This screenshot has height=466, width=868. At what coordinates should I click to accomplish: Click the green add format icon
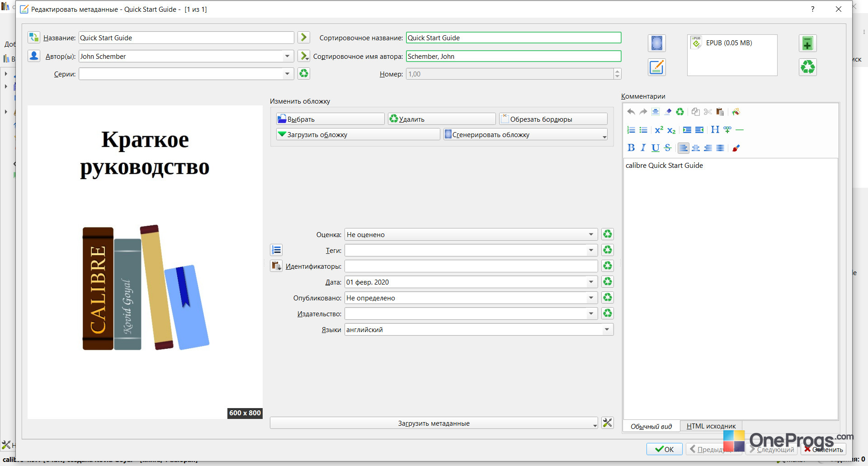[x=807, y=43]
